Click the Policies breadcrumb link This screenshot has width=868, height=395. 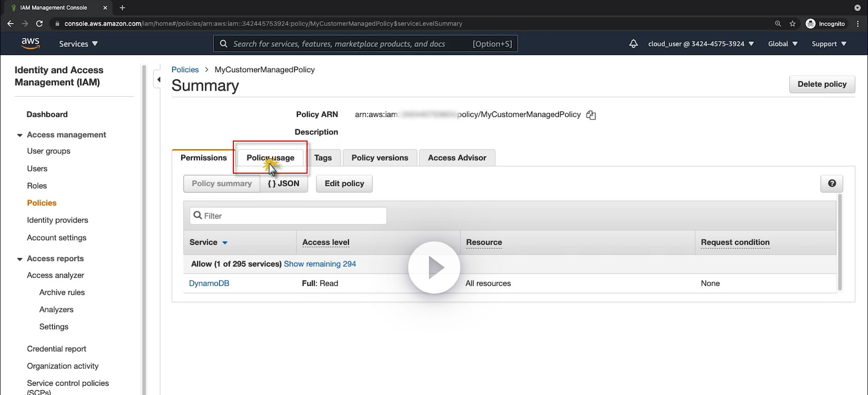click(185, 70)
